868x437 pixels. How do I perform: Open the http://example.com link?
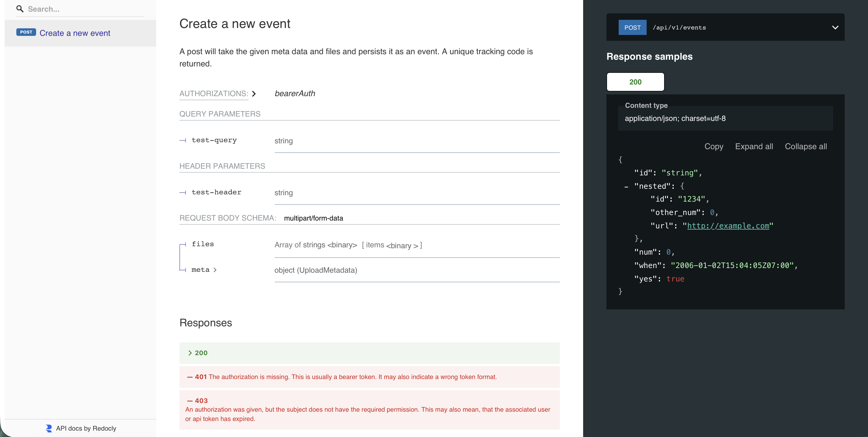(x=728, y=226)
